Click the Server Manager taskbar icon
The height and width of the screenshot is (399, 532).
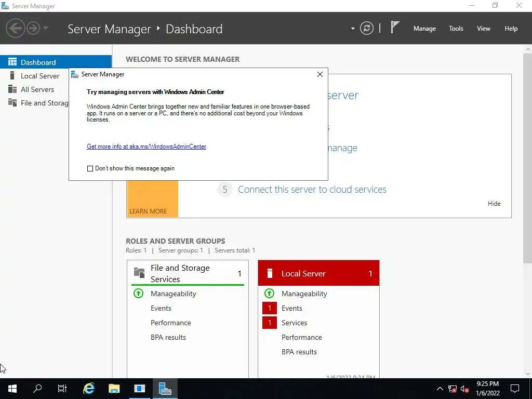[165, 389]
